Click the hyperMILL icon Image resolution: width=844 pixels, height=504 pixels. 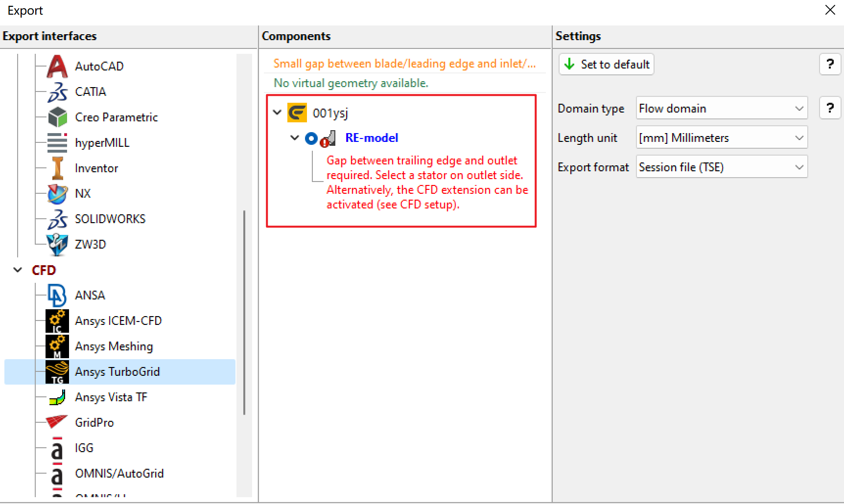57,142
